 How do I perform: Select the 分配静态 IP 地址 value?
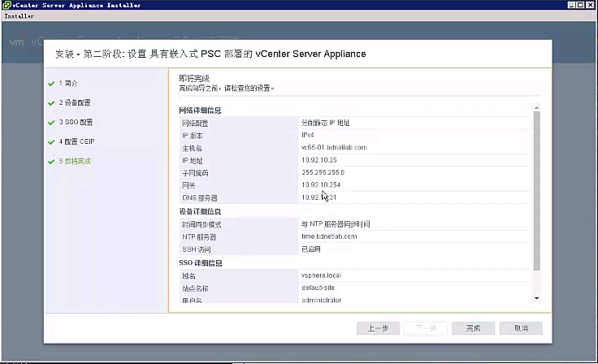click(x=325, y=123)
